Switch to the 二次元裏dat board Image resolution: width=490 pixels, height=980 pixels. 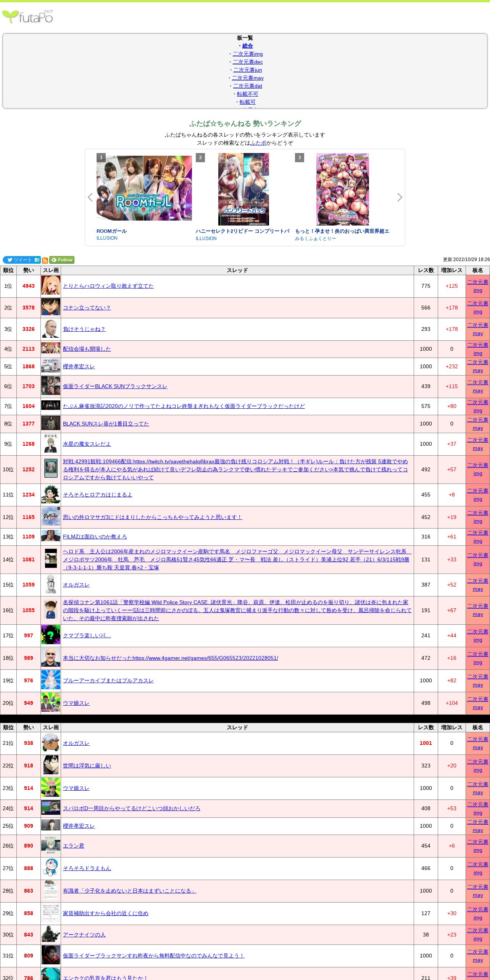coord(248,86)
